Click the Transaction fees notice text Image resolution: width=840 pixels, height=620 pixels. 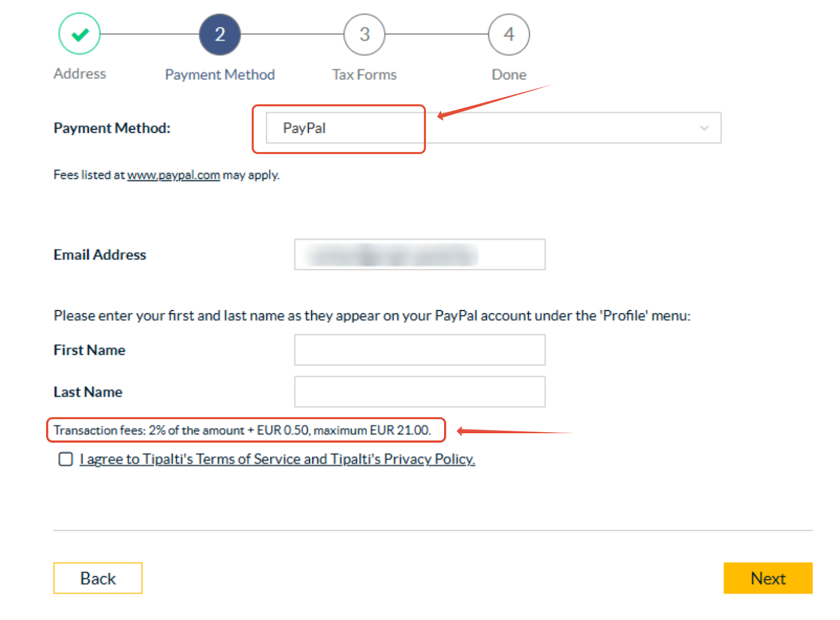242,430
